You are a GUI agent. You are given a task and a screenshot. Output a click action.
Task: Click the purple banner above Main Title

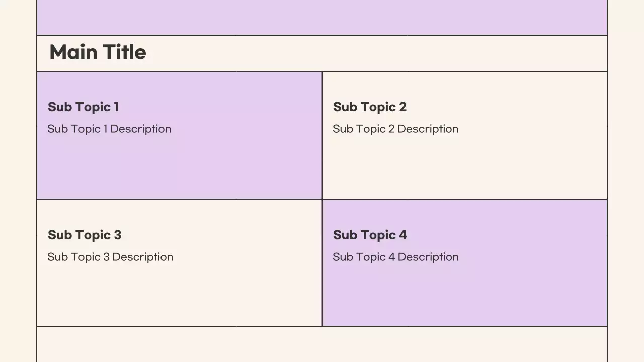pos(322,17)
